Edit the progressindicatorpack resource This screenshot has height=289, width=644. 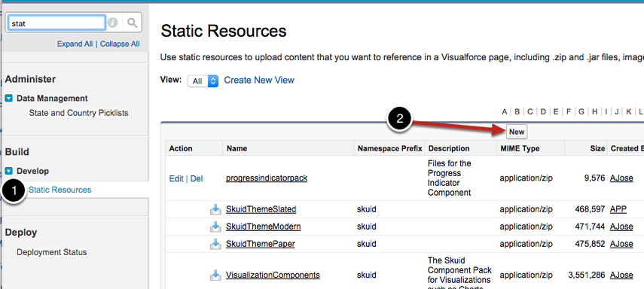point(176,178)
